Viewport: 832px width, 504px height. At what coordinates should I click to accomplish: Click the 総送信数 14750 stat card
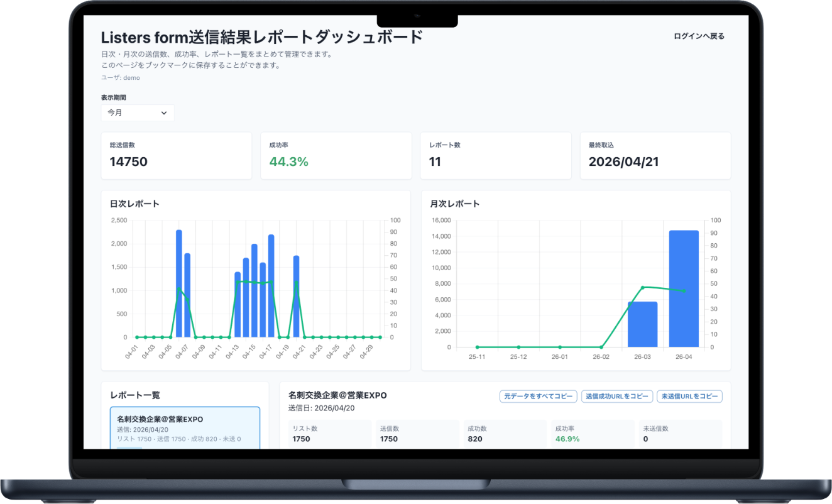(177, 156)
